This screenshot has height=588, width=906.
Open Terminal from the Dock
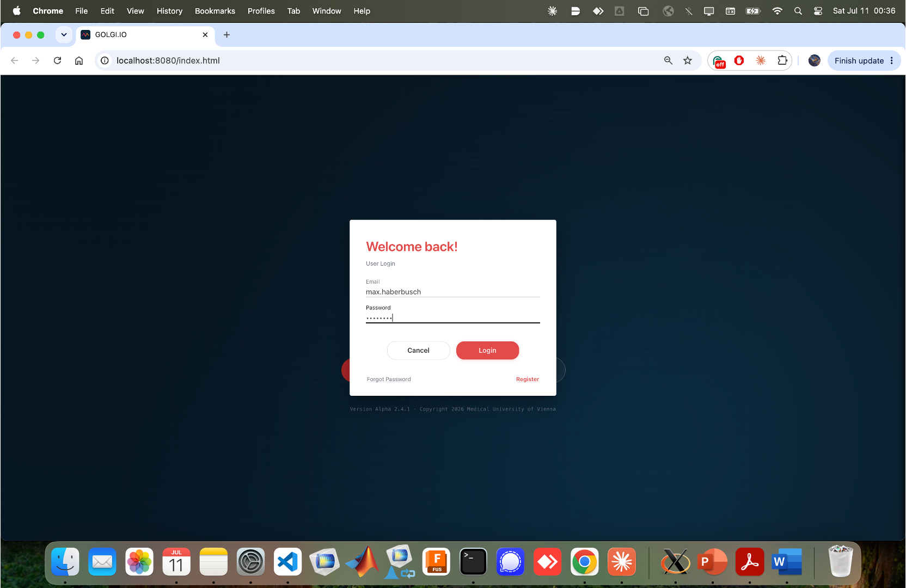(473, 562)
